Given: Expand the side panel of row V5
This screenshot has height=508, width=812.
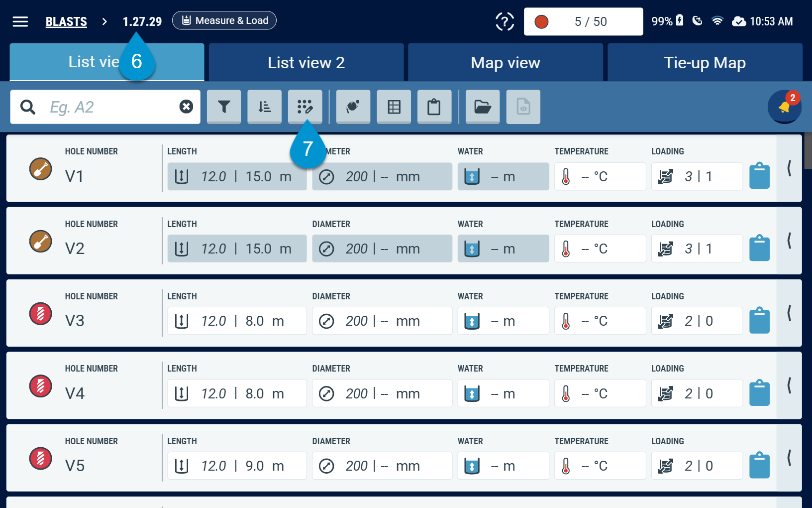Looking at the screenshot, I should click(x=789, y=458).
